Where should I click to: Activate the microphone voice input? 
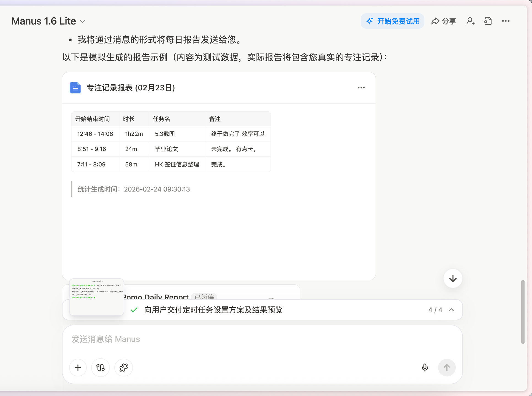click(x=425, y=368)
